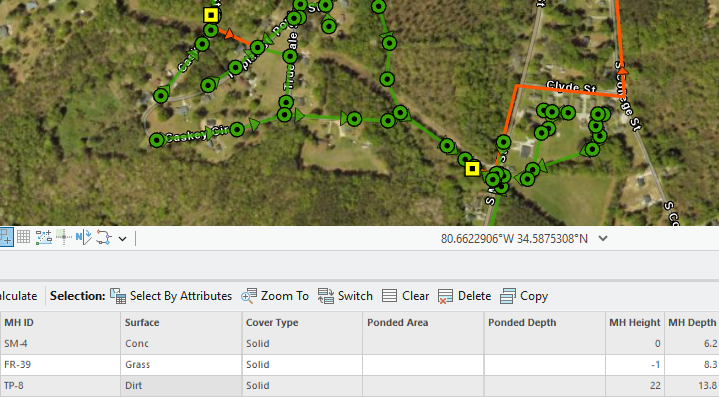Click the MH Height value -1 for FR-39
Image resolution: width=719 pixels, height=397 pixels.
[x=635, y=364]
